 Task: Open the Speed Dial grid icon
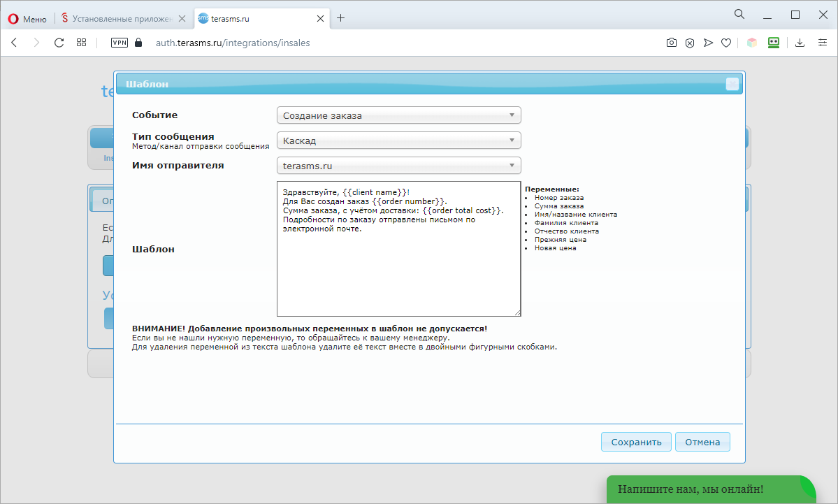[82, 43]
